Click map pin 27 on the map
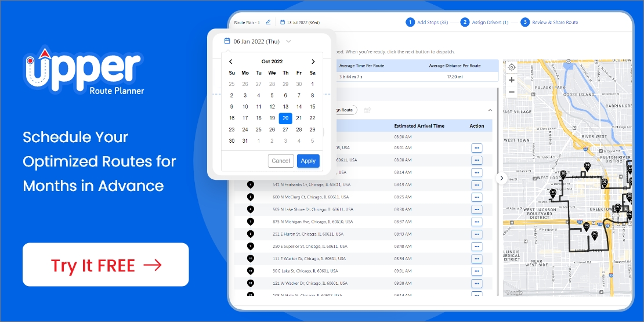This screenshot has width=644, height=322. pos(553,193)
